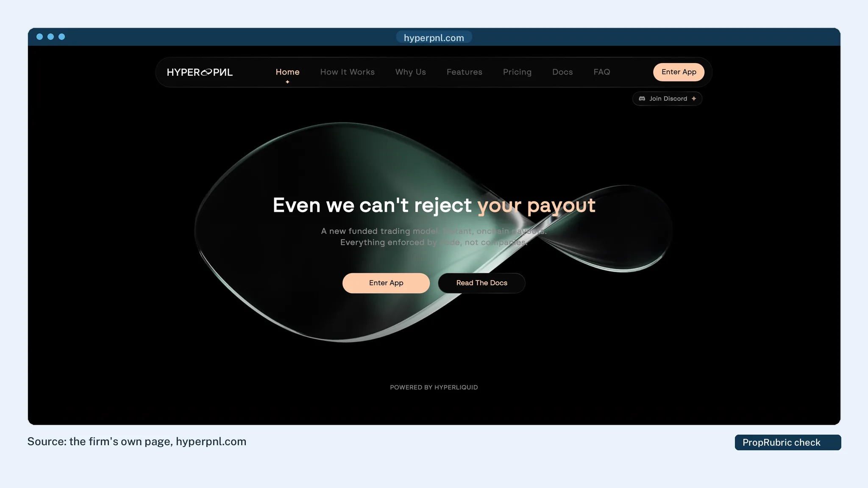Viewport: 868px width, 488px height.
Task: Click the source caption mentioning hyperpnl.com
Action: click(137, 441)
